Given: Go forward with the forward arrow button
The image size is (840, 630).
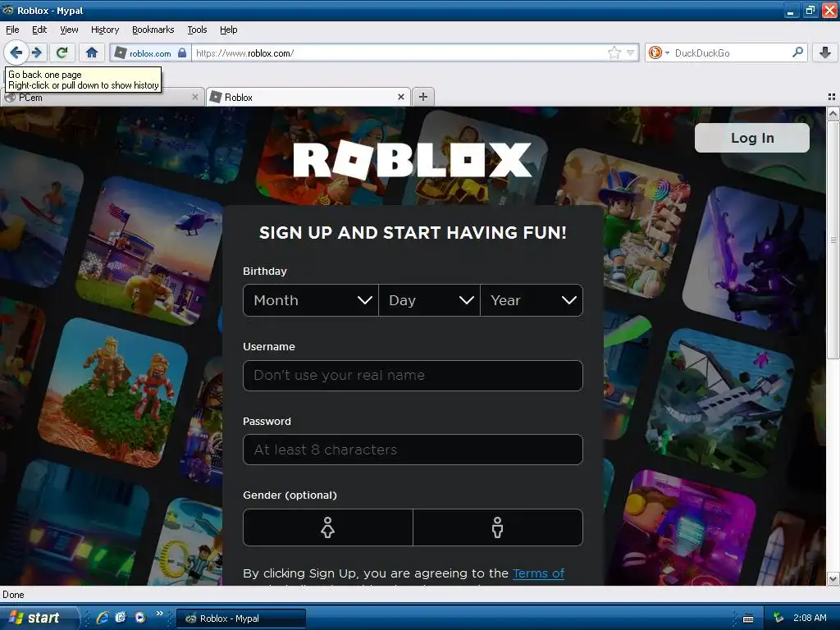Looking at the screenshot, I should pos(37,52).
